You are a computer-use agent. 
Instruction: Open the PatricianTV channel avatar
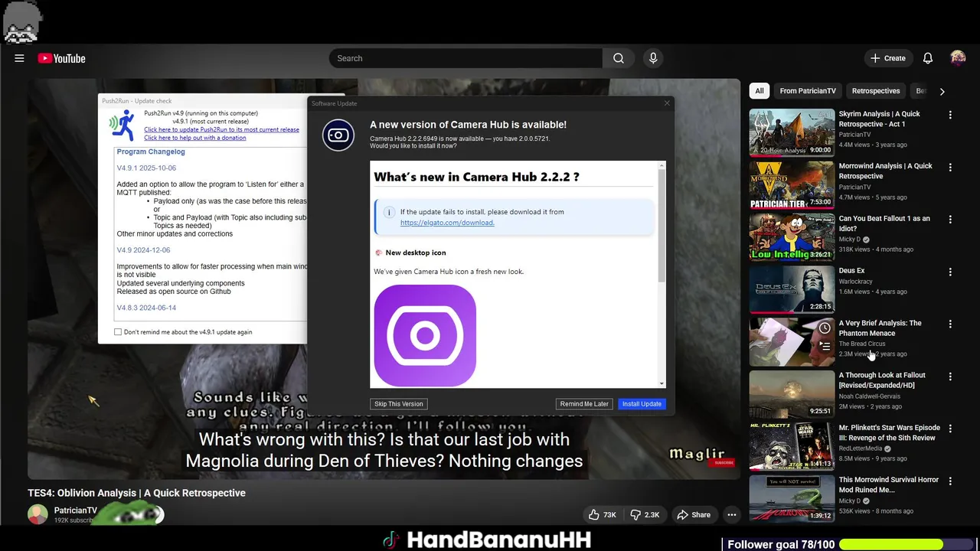pos(38,515)
